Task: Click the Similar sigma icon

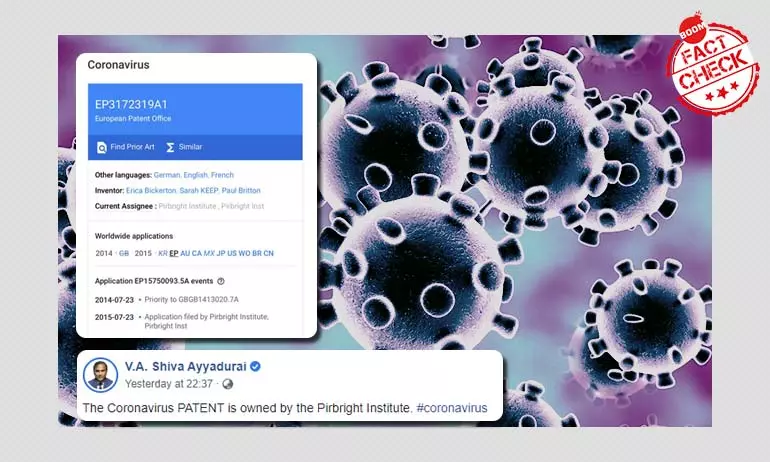Action: click(170, 147)
